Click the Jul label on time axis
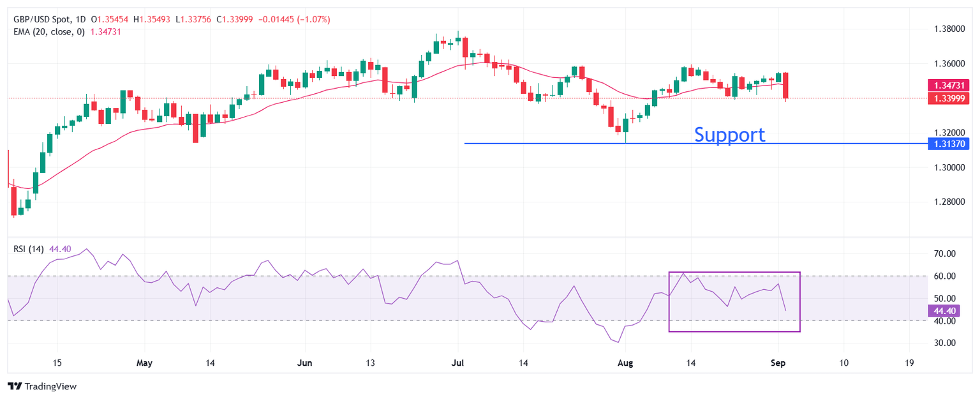 click(457, 363)
